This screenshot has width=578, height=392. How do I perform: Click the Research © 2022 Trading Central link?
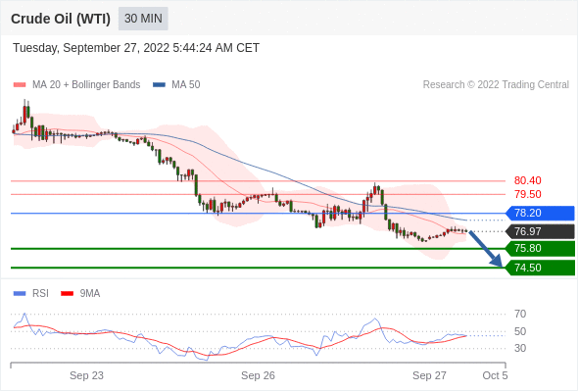point(496,85)
